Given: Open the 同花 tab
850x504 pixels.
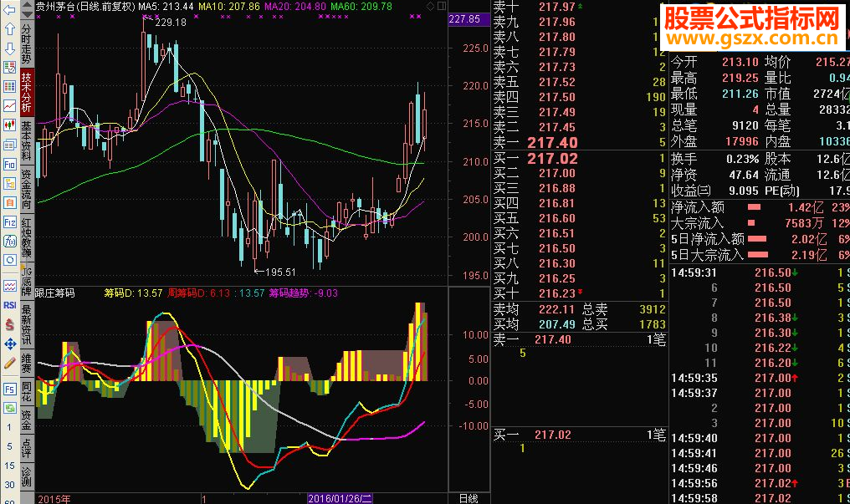Looking at the screenshot, I should pos(27,393).
